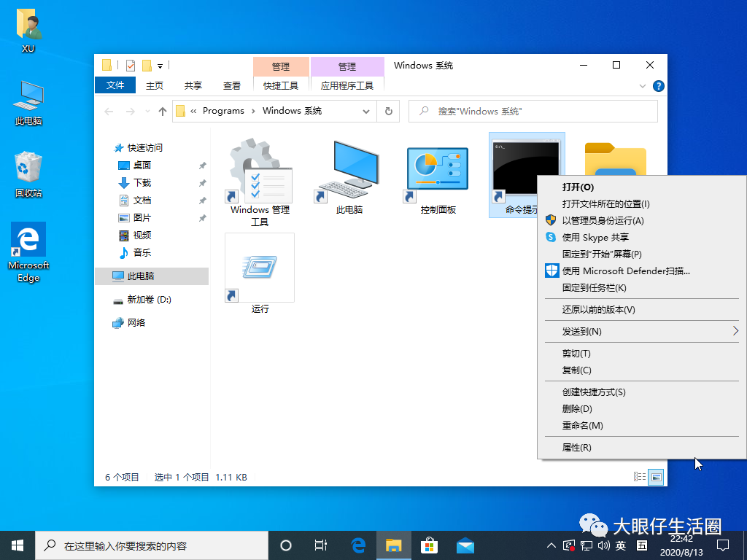Select the 运行 shortcut icon
Screen dimensions: 747x560
click(260, 268)
